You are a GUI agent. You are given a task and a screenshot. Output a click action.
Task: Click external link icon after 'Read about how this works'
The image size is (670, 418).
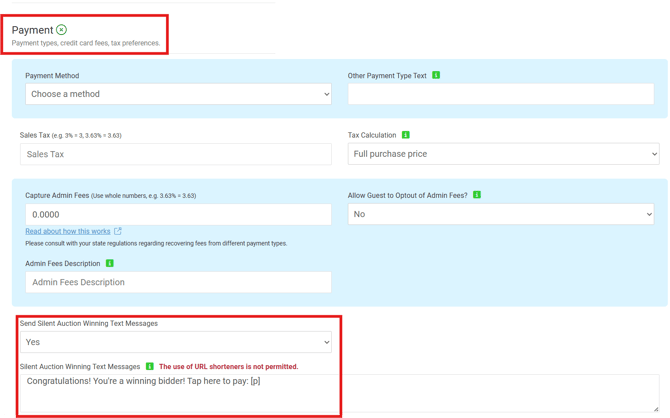[118, 231]
